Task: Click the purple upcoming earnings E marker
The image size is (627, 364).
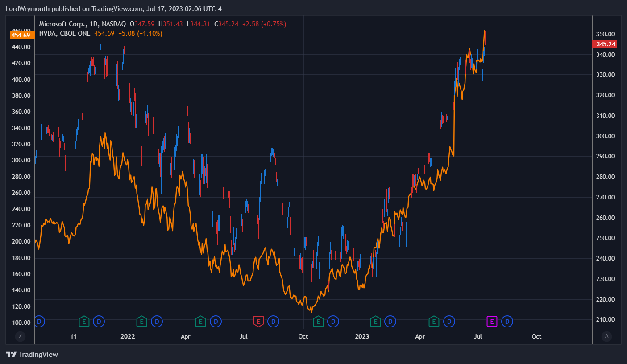Action: pos(492,321)
